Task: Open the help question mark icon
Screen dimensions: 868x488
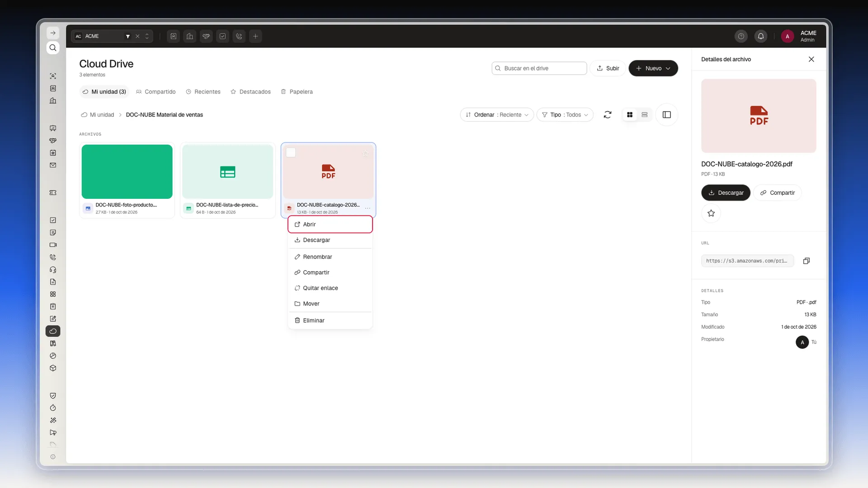Action: click(x=741, y=36)
